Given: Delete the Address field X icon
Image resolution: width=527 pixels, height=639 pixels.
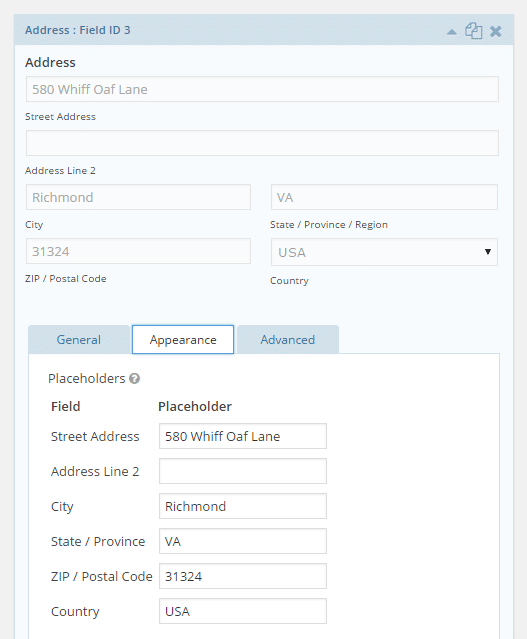Looking at the screenshot, I should pos(496,31).
